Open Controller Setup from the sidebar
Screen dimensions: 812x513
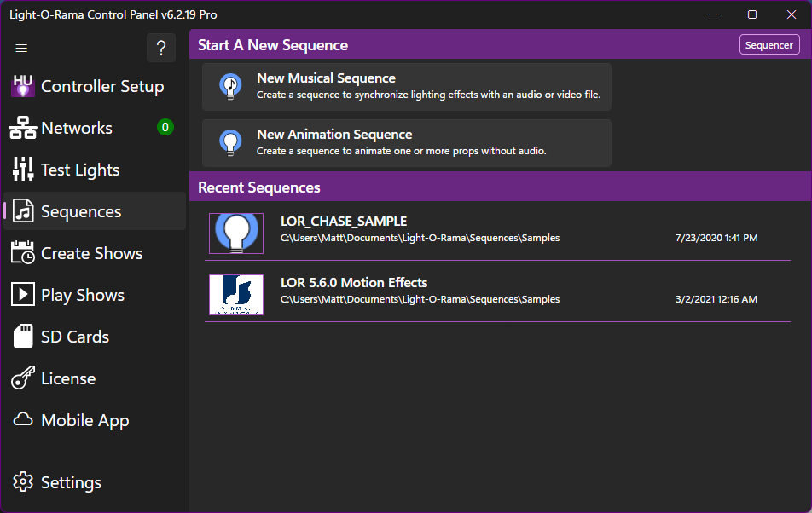pos(23,86)
